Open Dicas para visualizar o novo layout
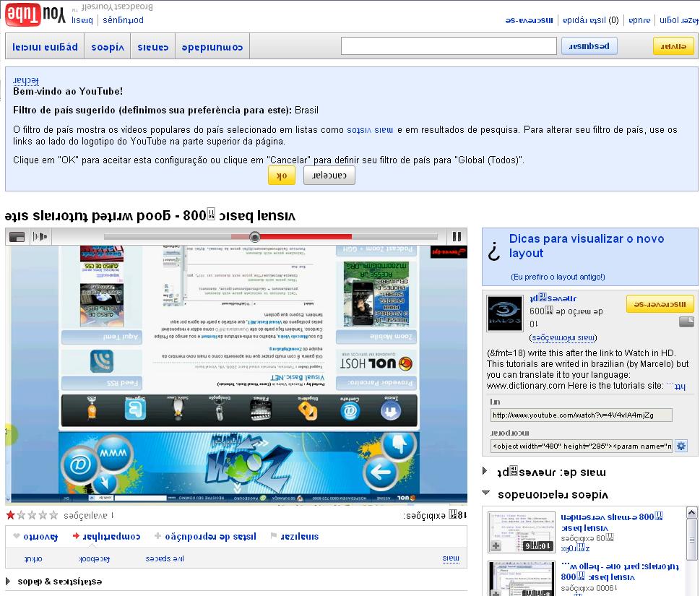This screenshot has height=596, width=700. pos(587,246)
